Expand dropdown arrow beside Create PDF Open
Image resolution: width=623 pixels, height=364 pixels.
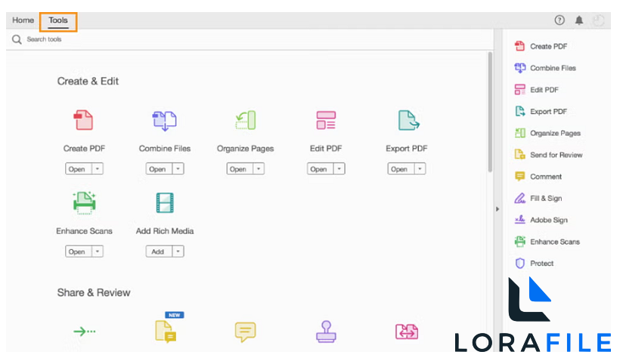click(98, 168)
